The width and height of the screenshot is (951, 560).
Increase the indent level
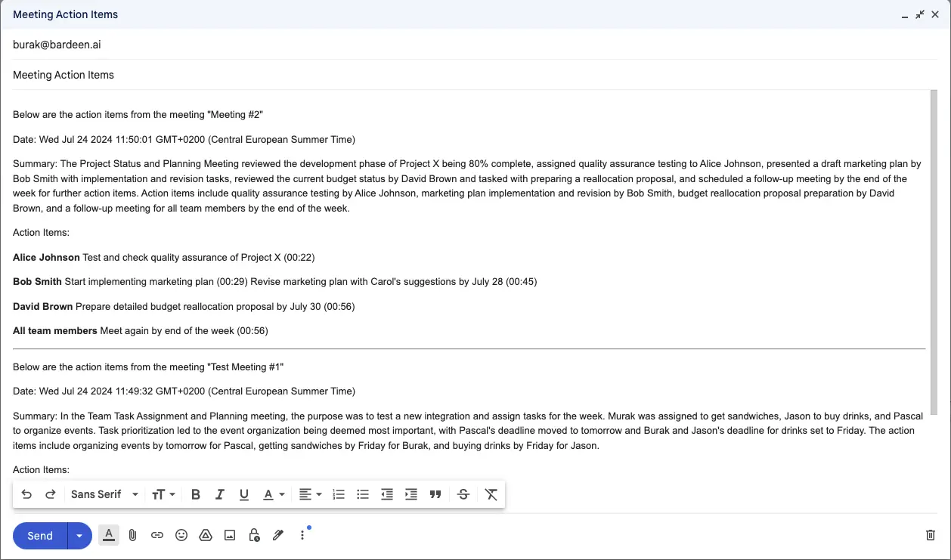click(x=411, y=494)
